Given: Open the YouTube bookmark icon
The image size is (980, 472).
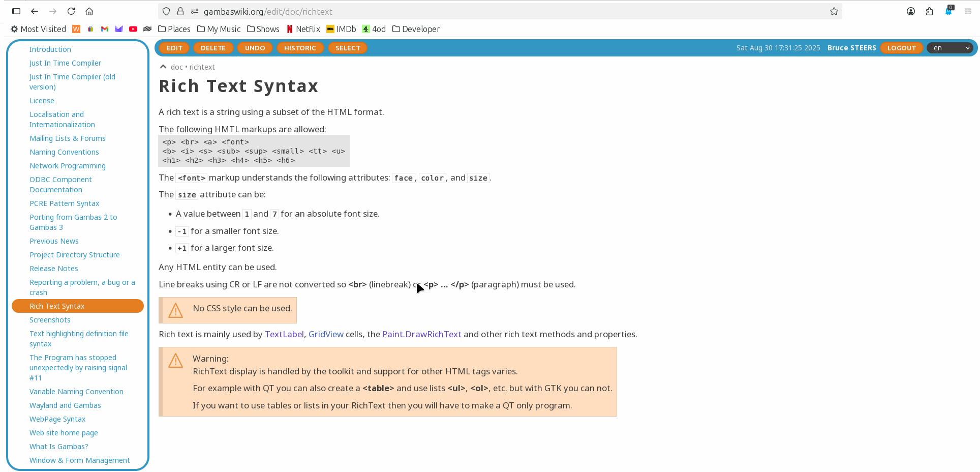Looking at the screenshot, I should coord(133,29).
